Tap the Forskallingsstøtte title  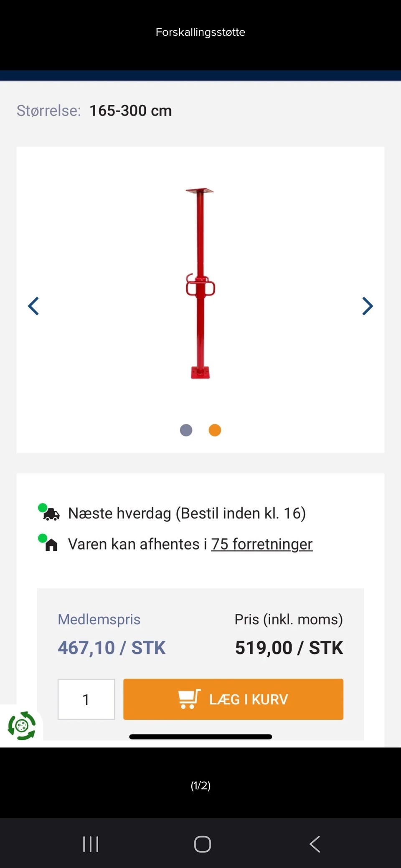point(200,32)
